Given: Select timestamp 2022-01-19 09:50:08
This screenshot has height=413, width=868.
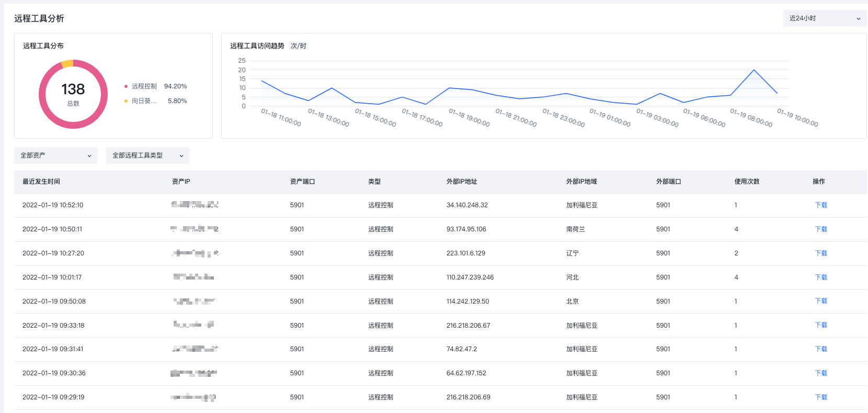Looking at the screenshot, I should pos(54,302).
